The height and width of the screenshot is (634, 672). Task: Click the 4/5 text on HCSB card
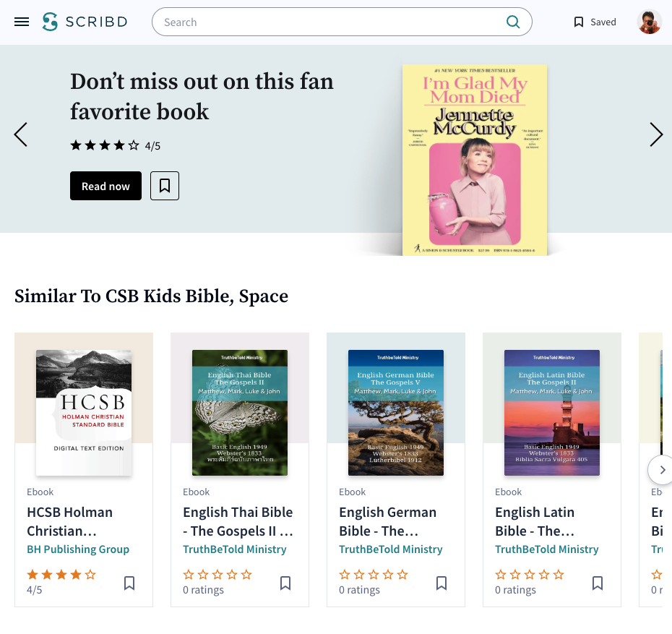point(34,591)
